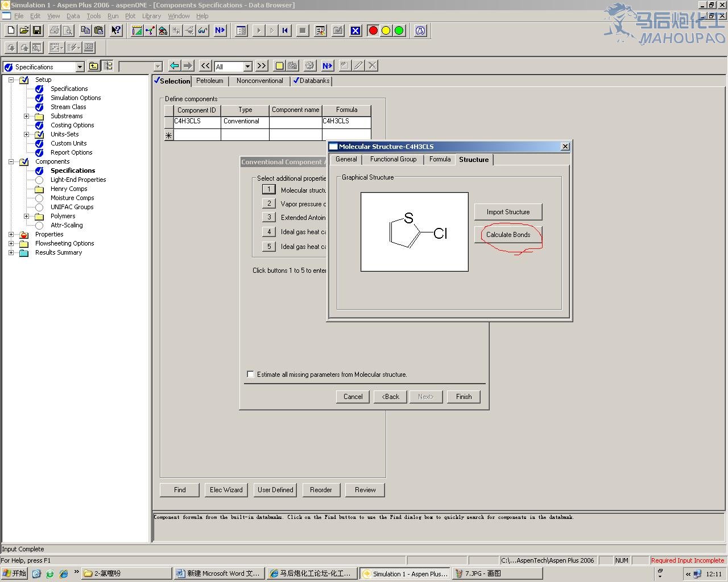The height and width of the screenshot is (582, 728).
Task: Go to next form with >> button
Action: [x=261, y=66]
